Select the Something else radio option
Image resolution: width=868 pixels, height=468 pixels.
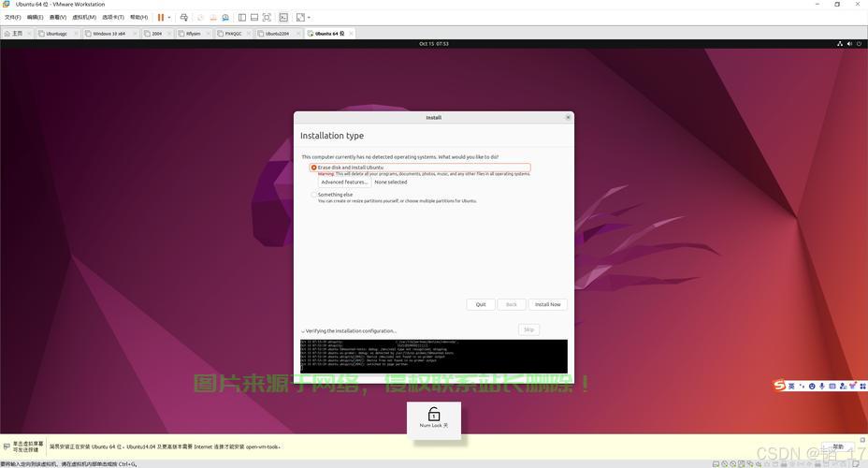(314, 195)
